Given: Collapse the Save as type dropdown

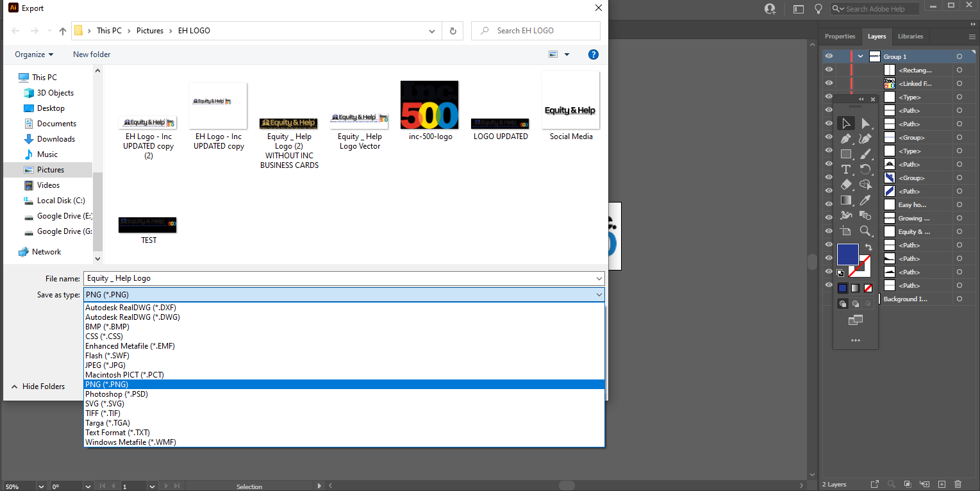Looking at the screenshot, I should tap(599, 295).
